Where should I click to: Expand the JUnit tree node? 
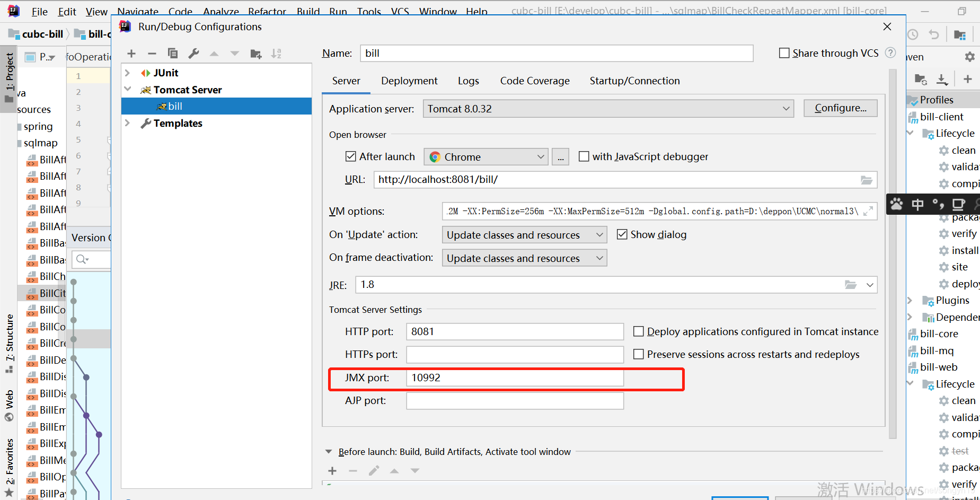(127, 73)
